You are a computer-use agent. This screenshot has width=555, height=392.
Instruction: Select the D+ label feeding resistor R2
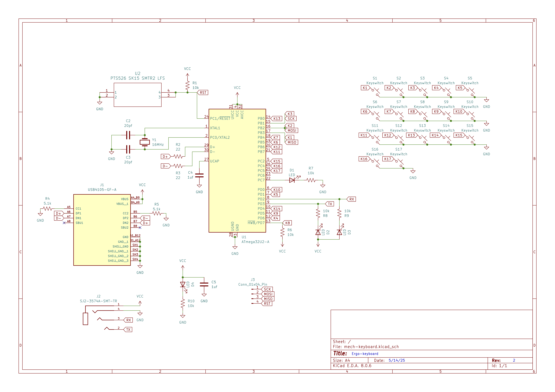tap(166, 157)
